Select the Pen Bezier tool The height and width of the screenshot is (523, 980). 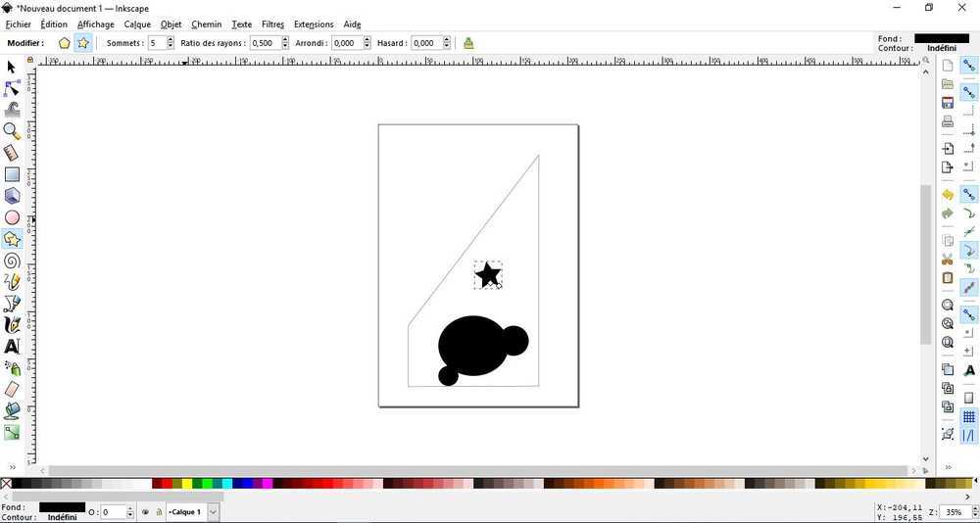pos(11,304)
